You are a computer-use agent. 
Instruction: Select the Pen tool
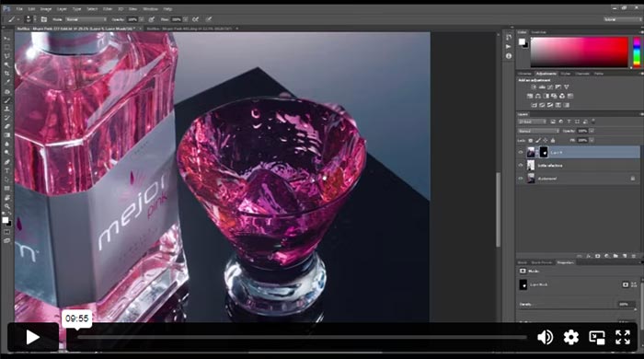click(7, 162)
